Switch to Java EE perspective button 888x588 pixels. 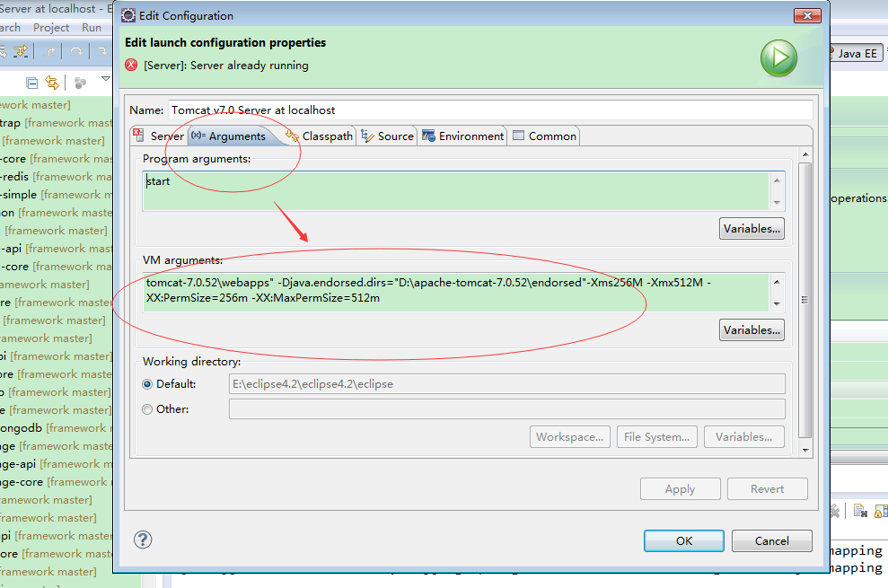(x=855, y=53)
